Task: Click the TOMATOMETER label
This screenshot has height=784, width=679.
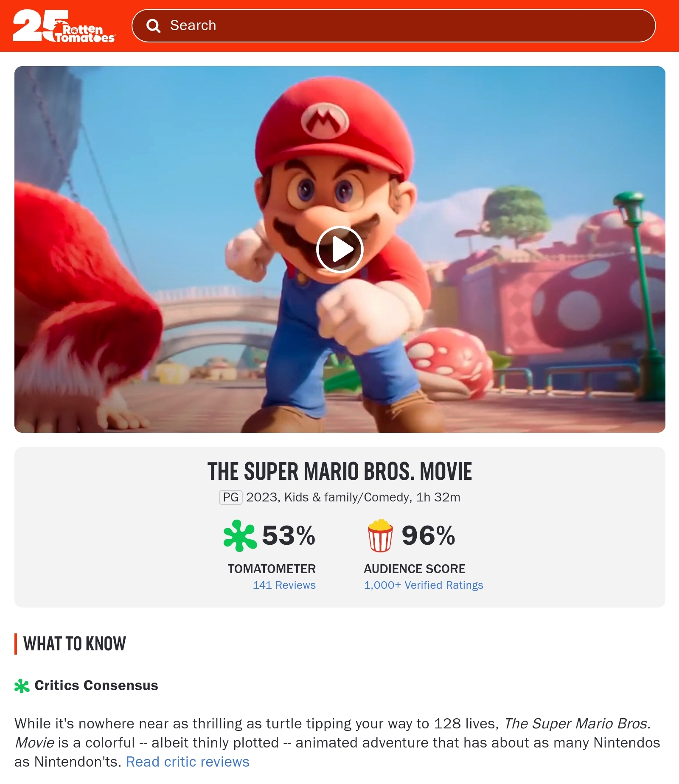Action: [x=272, y=569]
